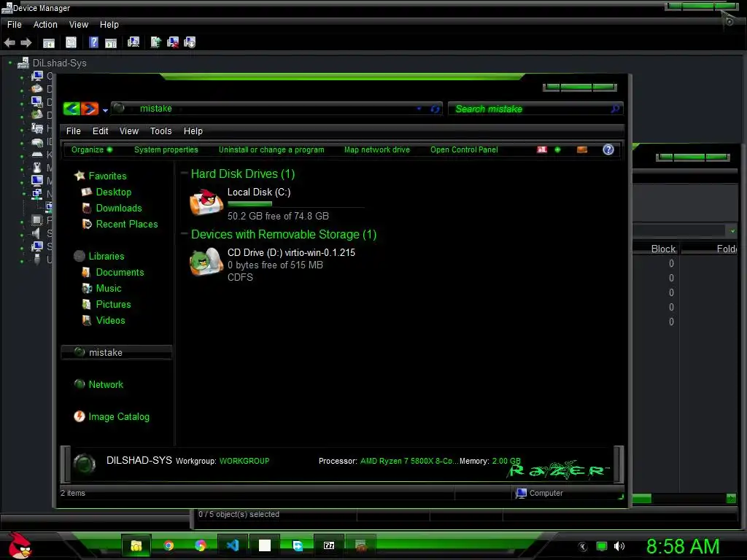Toggle the action pane in Device Manager toolbar
Screen dimensions: 747x560
click(x=111, y=43)
